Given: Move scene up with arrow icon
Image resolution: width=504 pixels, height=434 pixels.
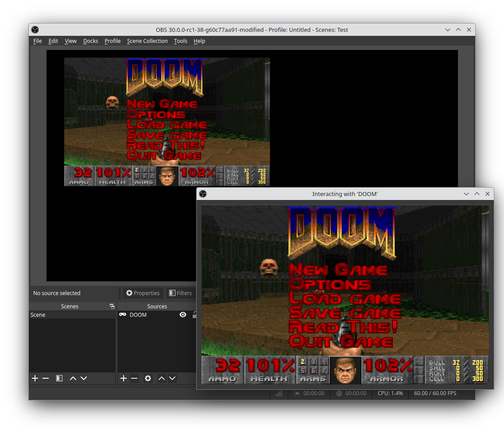Looking at the screenshot, I should 73,378.
